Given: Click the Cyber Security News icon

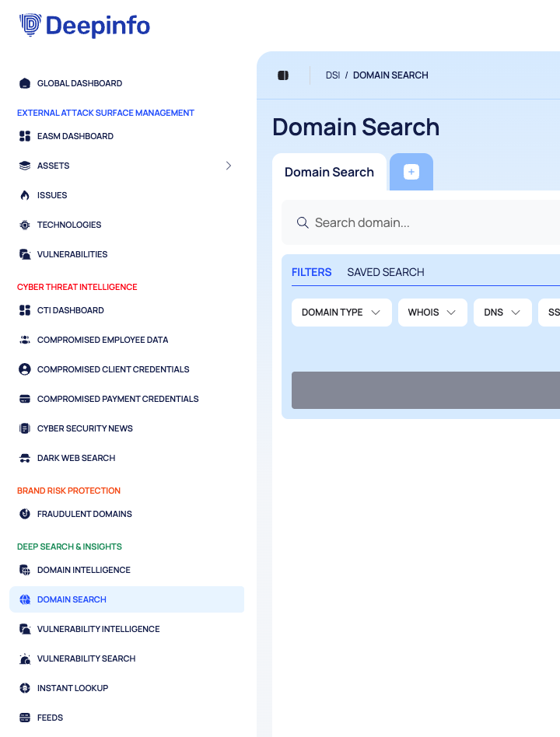Looking at the screenshot, I should pos(25,428).
